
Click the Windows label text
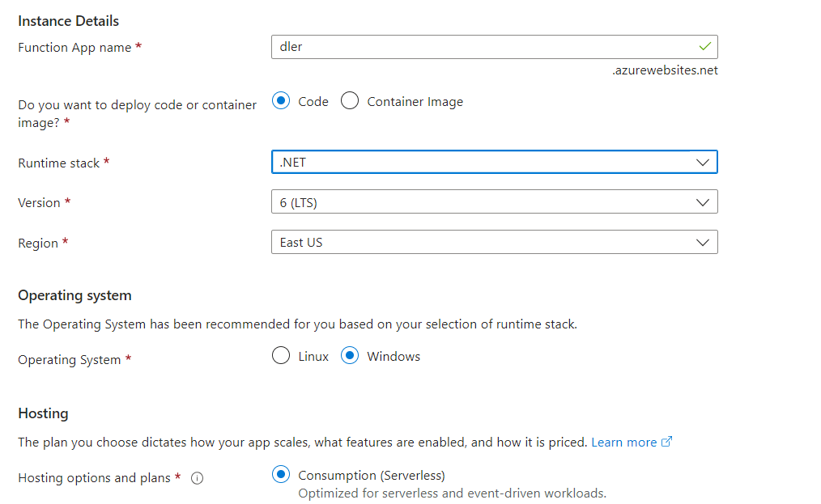click(x=393, y=357)
